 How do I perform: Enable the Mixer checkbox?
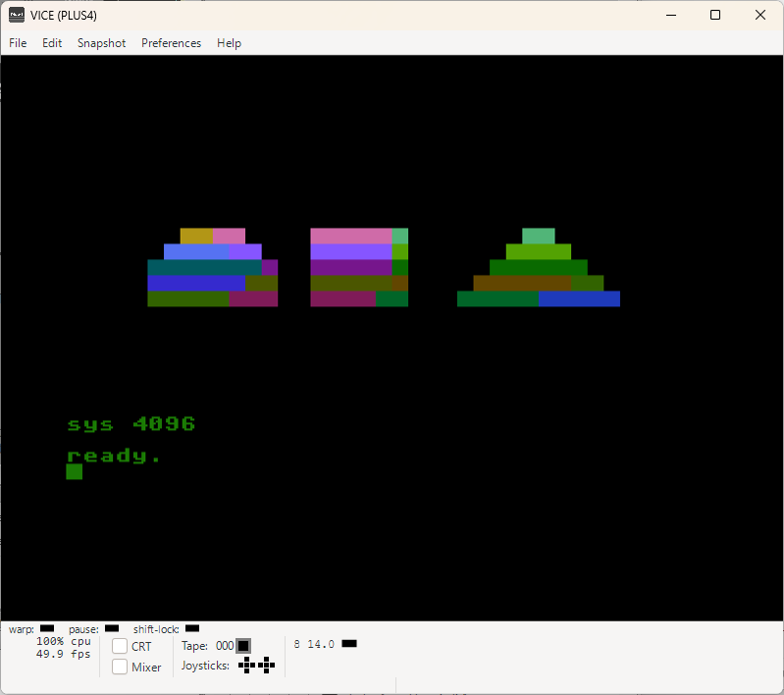[120, 667]
